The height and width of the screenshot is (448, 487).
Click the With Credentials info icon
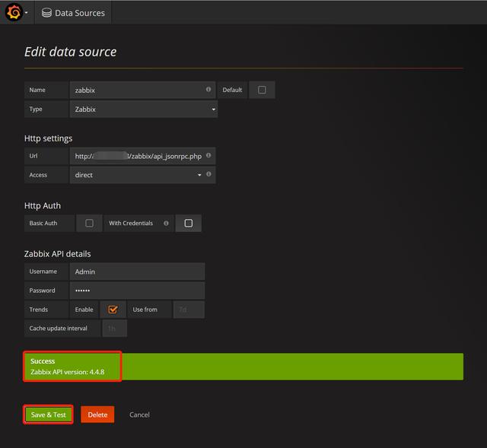pyautogui.click(x=166, y=223)
